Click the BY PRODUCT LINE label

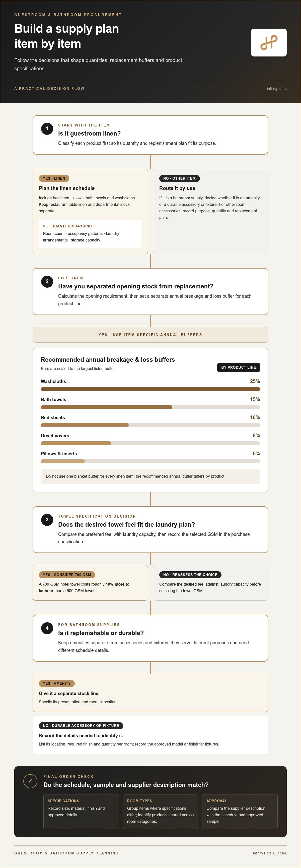tap(238, 367)
